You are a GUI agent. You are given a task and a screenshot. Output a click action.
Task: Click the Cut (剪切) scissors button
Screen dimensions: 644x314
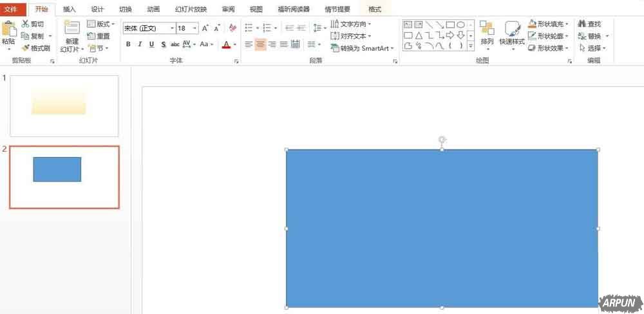33,24
